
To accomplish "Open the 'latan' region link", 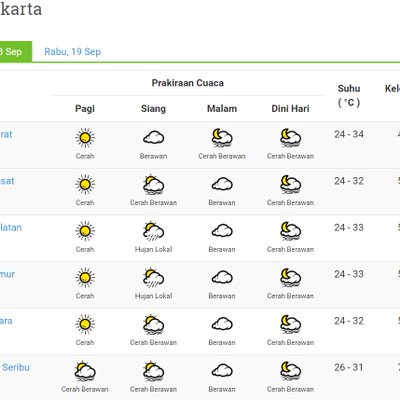I will (11, 228).
